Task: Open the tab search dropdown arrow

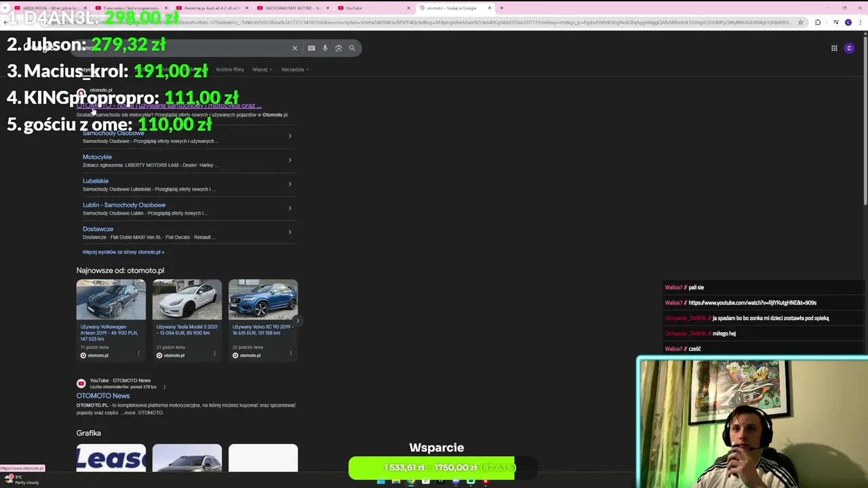Action: [5, 8]
